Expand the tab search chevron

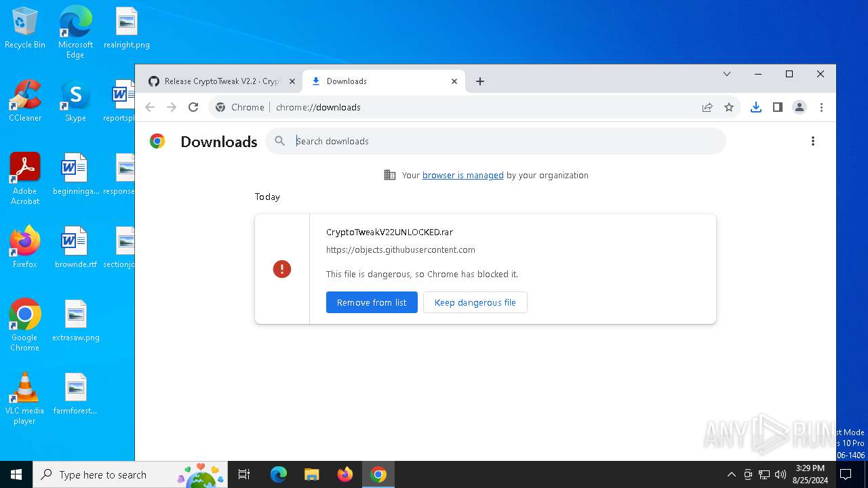pyautogui.click(x=727, y=74)
